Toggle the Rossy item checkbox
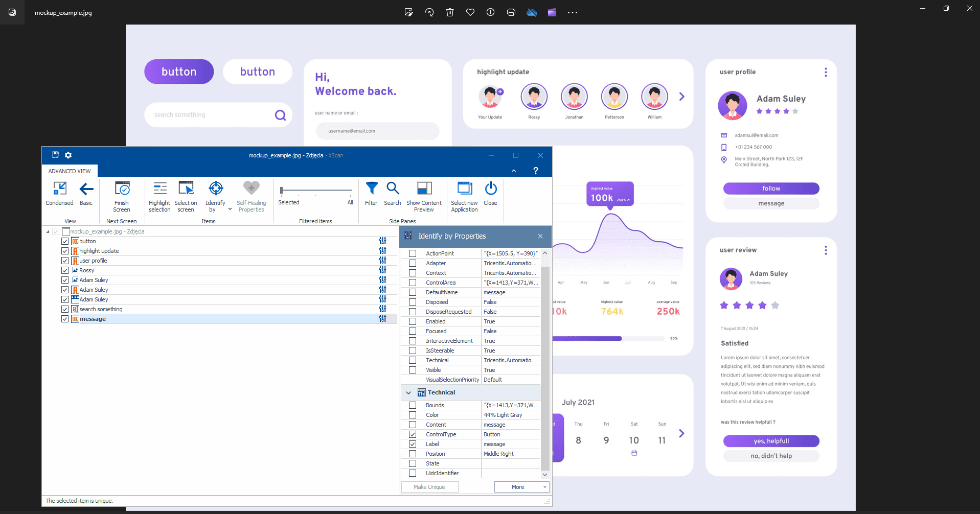This screenshot has height=514, width=980. pos(65,270)
